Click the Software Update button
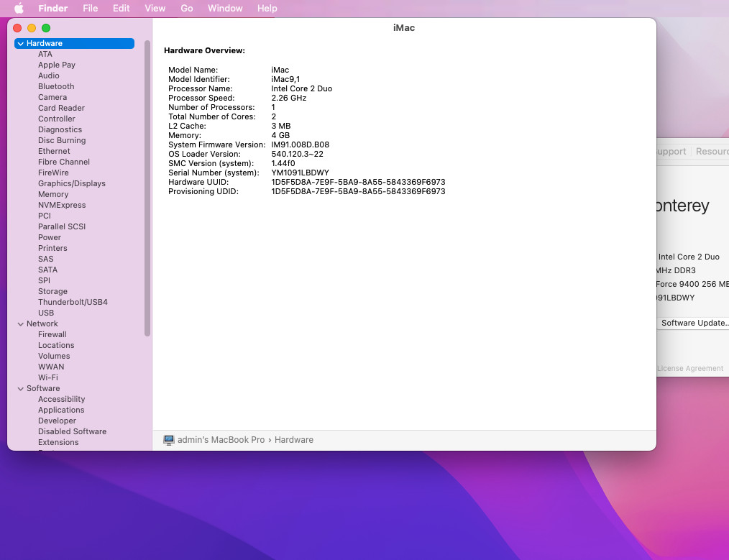Viewport: 729px width, 560px height. click(x=694, y=323)
